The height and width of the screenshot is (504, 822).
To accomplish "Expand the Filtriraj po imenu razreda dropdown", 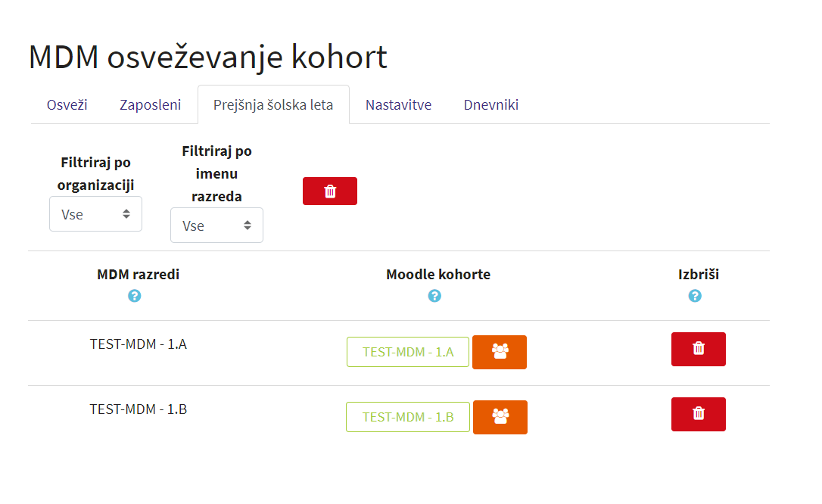I will (x=216, y=226).
